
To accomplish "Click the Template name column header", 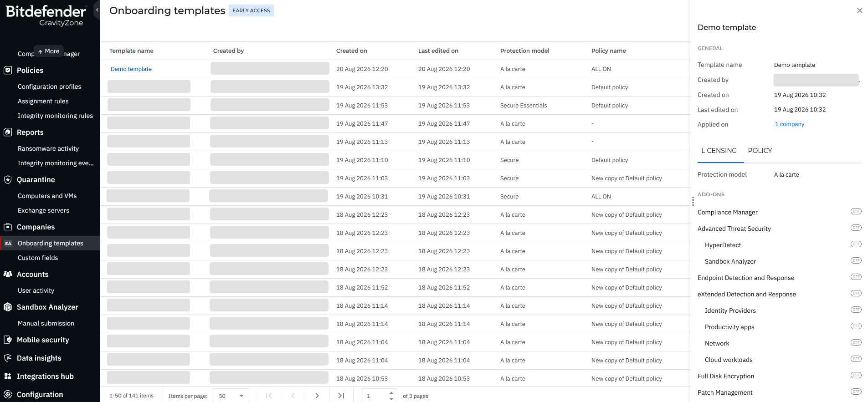I will pos(131,51).
